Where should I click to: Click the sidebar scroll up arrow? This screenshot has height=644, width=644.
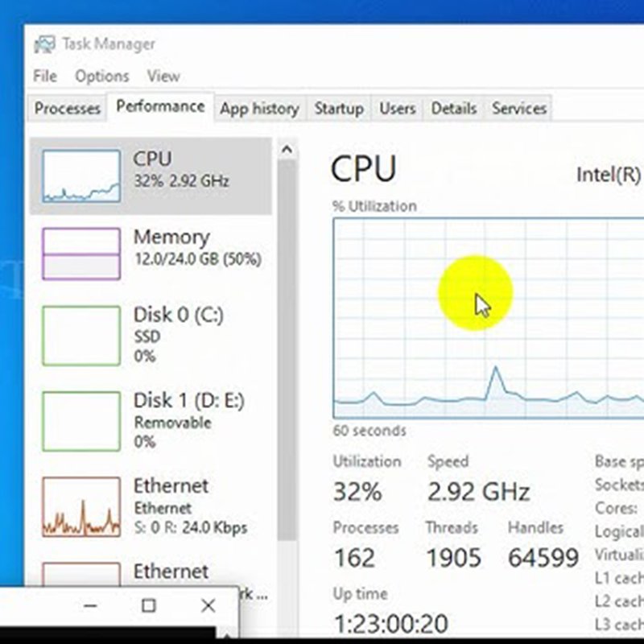pyautogui.click(x=287, y=150)
